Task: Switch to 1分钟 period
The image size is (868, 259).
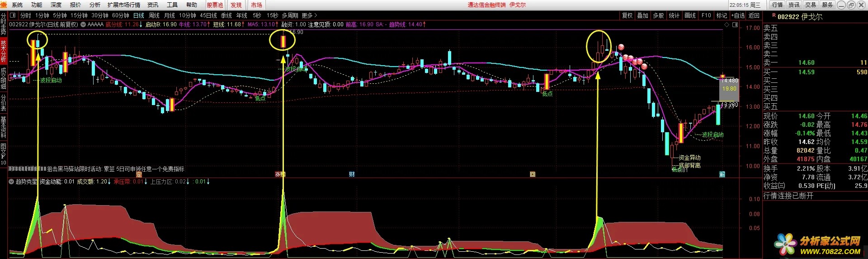Action: (x=42, y=15)
